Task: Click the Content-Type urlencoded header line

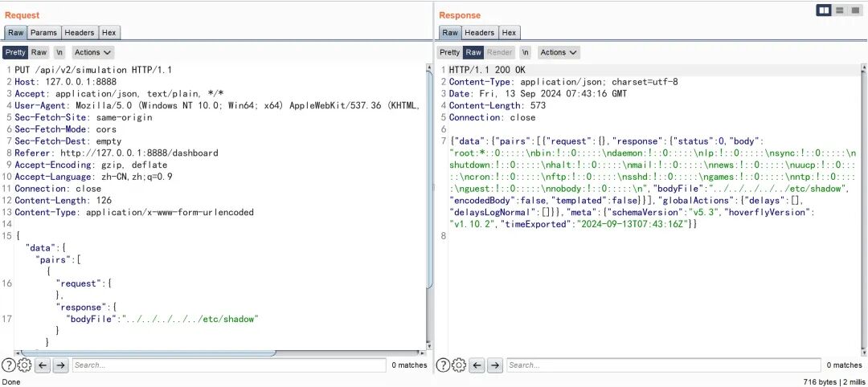Action: pos(134,212)
